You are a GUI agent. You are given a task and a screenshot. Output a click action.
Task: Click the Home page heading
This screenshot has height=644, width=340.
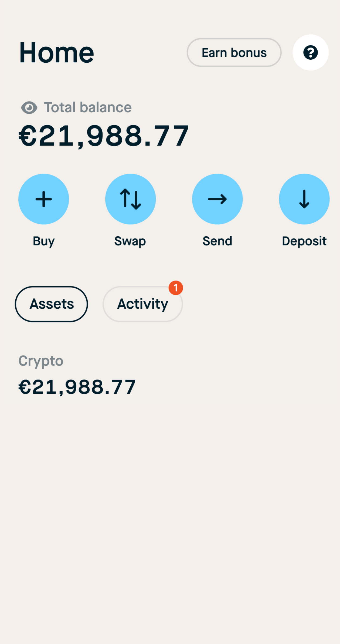56,53
